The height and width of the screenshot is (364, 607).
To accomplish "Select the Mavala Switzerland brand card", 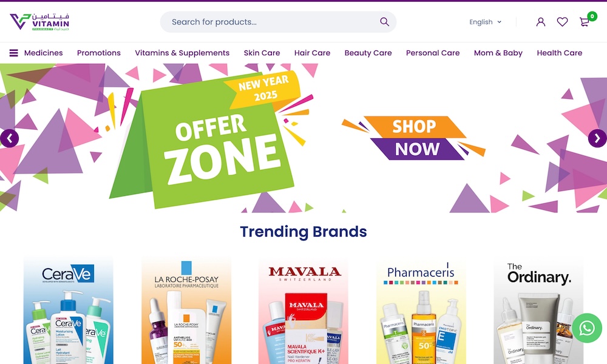I will (x=303, y=310).
